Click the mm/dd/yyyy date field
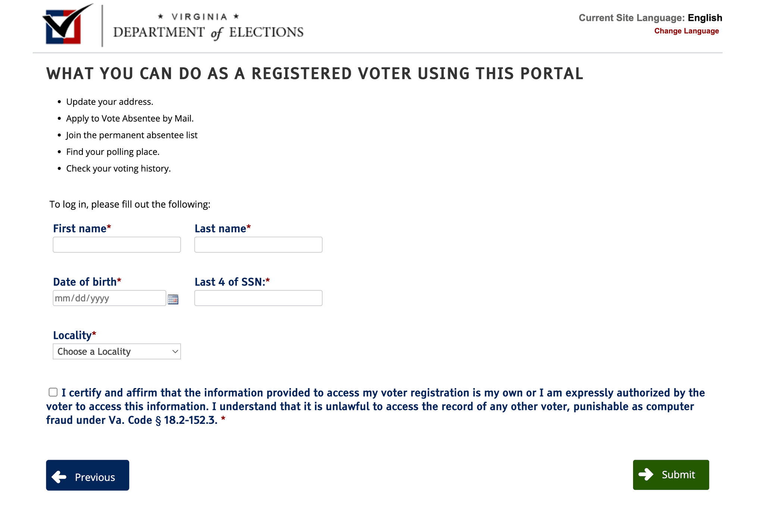This screenshot has width=764, height=532. (109, 298)
